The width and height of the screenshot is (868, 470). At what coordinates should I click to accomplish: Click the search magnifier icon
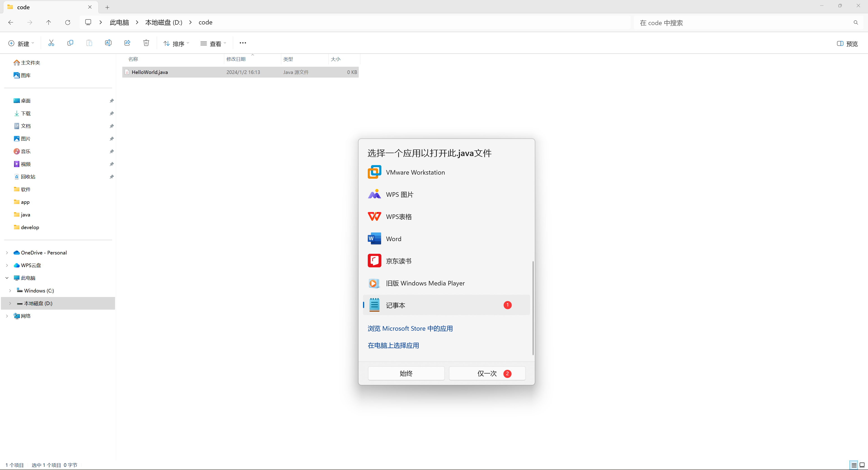point(856,23)
